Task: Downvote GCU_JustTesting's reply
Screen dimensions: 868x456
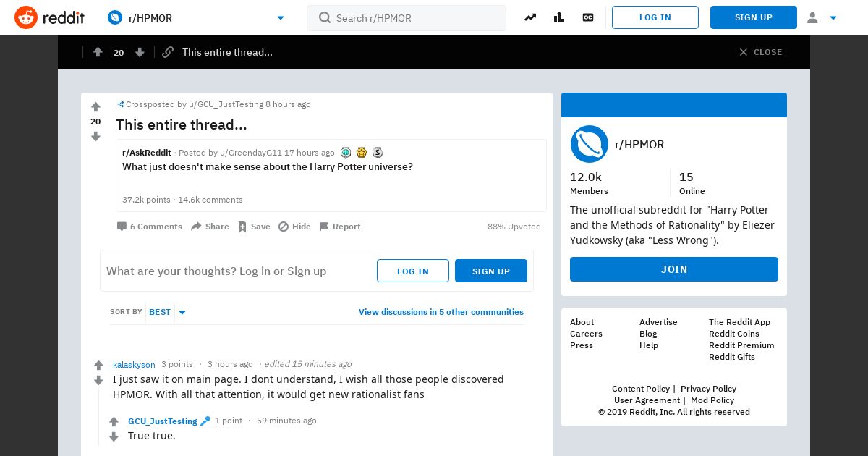Action: 114,436
